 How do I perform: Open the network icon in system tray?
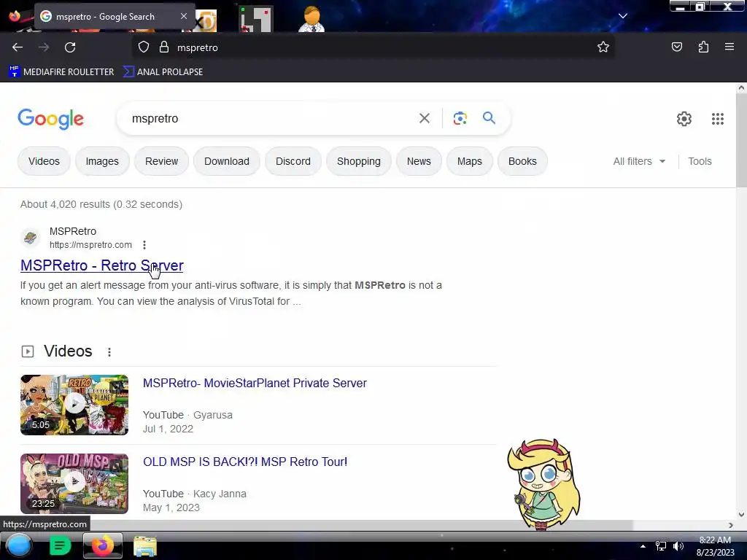click(661, 546)
